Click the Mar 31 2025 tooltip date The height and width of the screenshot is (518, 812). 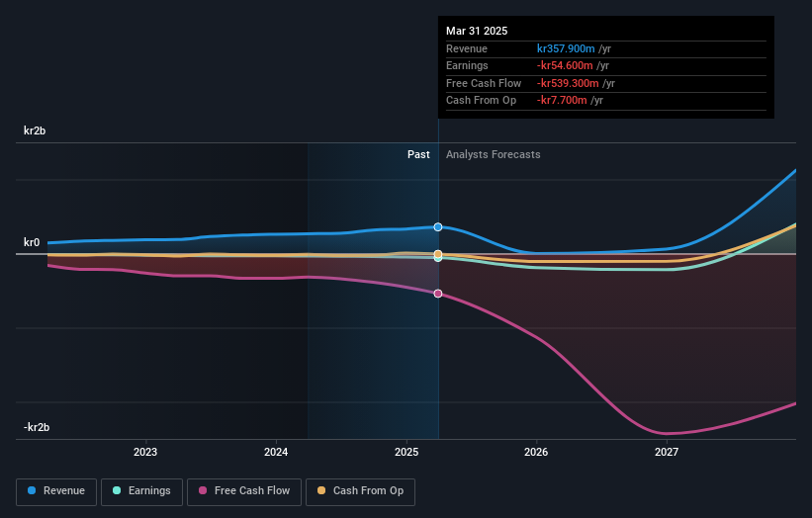click(x=477, y=31)
